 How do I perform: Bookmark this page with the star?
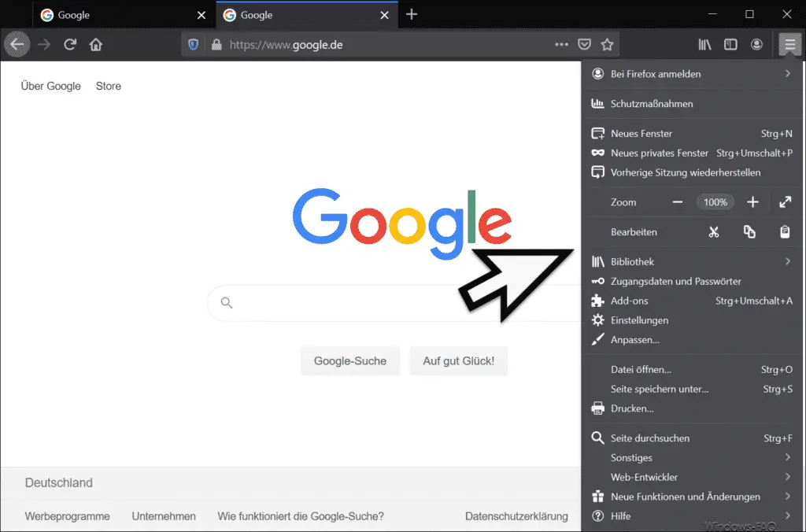pos(607,45)
